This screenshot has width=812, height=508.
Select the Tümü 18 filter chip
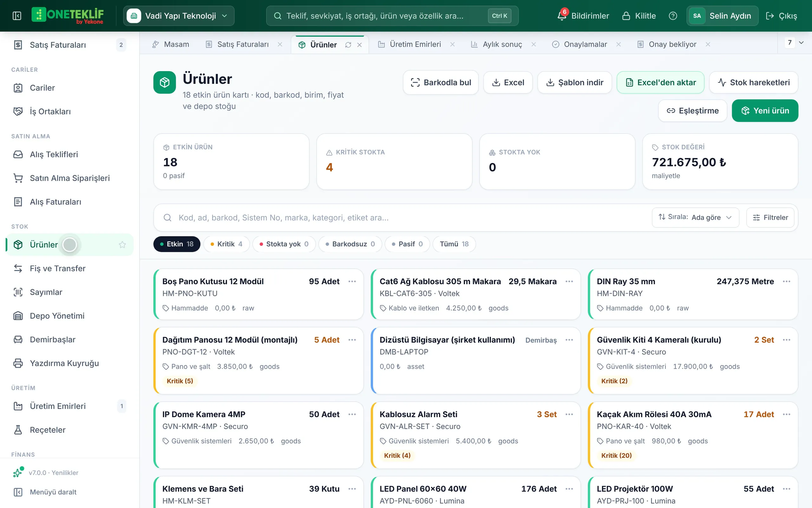coord(454,244)
